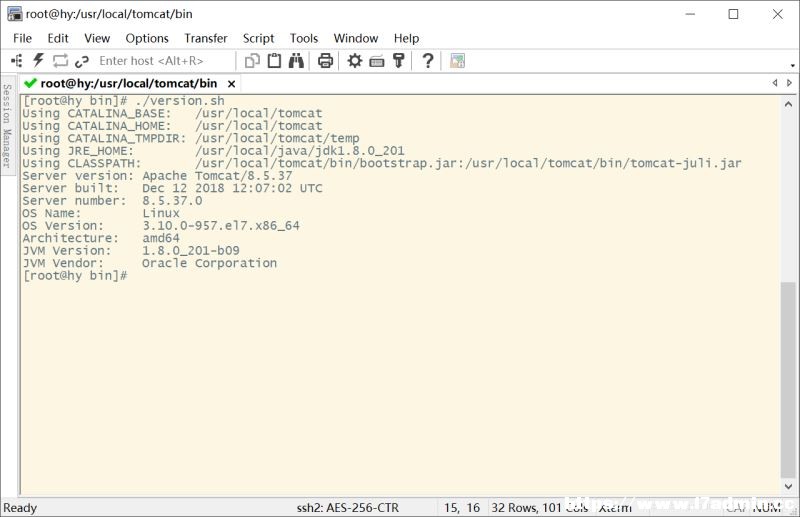Expand the Session Manager side panel
Image resolution: width=800 pixels, height=517 pixels.
point(7,126)
